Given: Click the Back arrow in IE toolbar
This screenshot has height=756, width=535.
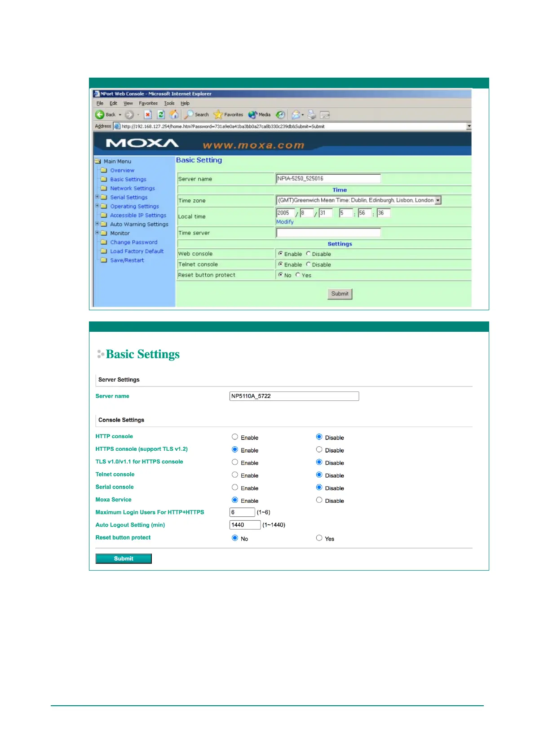Looking at the screenshot, I should (x=100, y=115).
